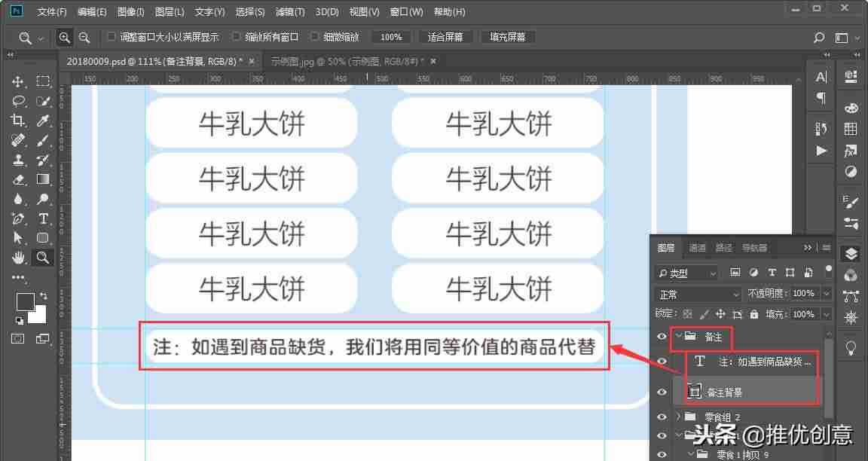
Task: Hide the 零食组 2 group
Action: coord(662,417)
